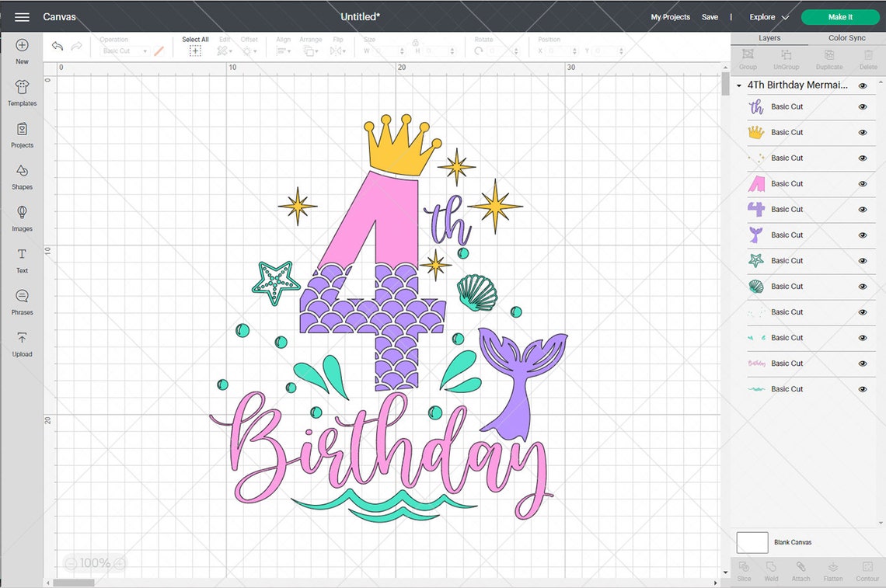Click the Slice icon
The width and height of the screenshot is (886, 588).
[744, 571]
